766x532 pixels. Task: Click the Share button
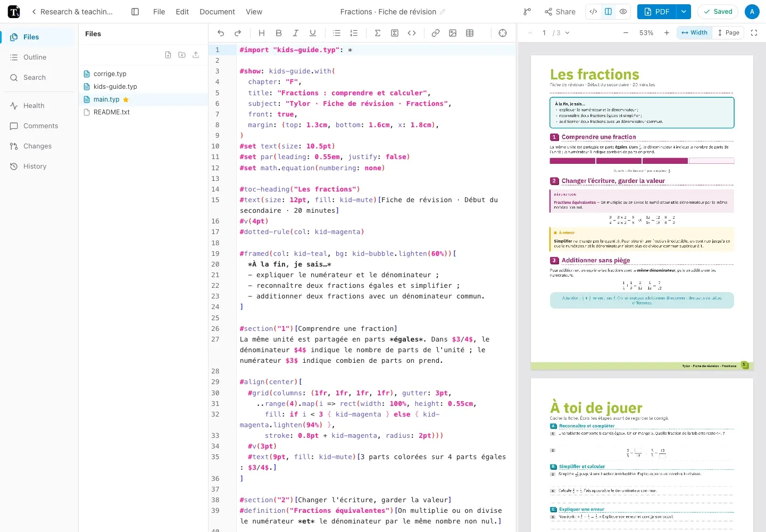[x=560, y=12]
